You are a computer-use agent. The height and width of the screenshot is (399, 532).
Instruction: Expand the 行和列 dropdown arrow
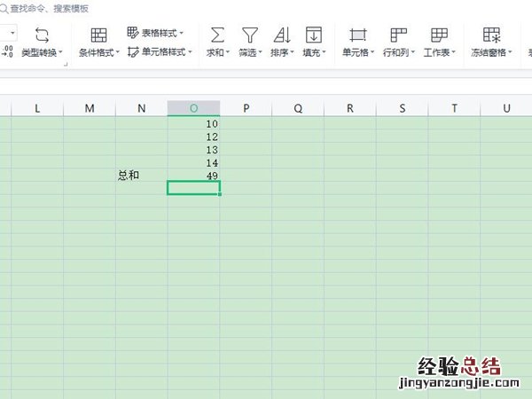tap(413, 52)
